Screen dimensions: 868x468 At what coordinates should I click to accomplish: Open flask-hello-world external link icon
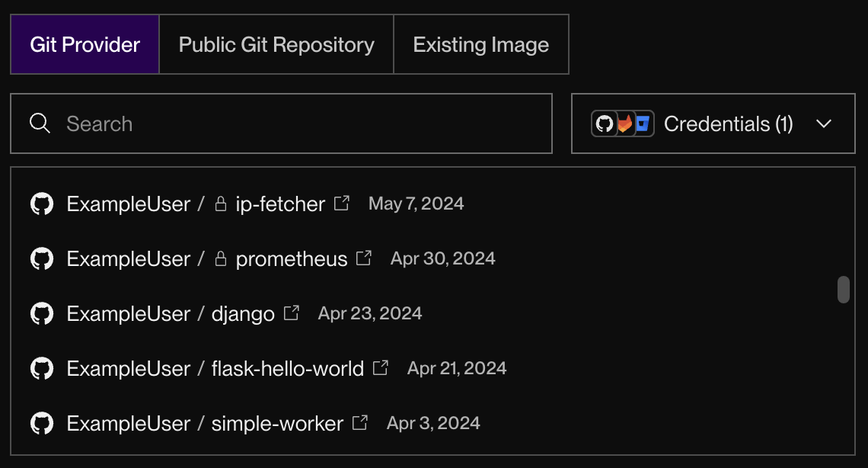click(381, 367)
